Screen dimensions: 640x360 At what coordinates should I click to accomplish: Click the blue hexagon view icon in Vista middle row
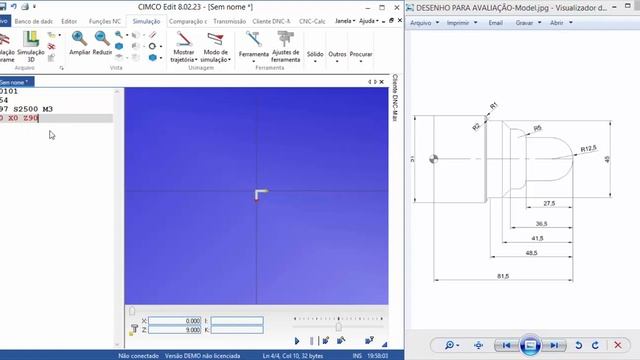click(119, 46)
